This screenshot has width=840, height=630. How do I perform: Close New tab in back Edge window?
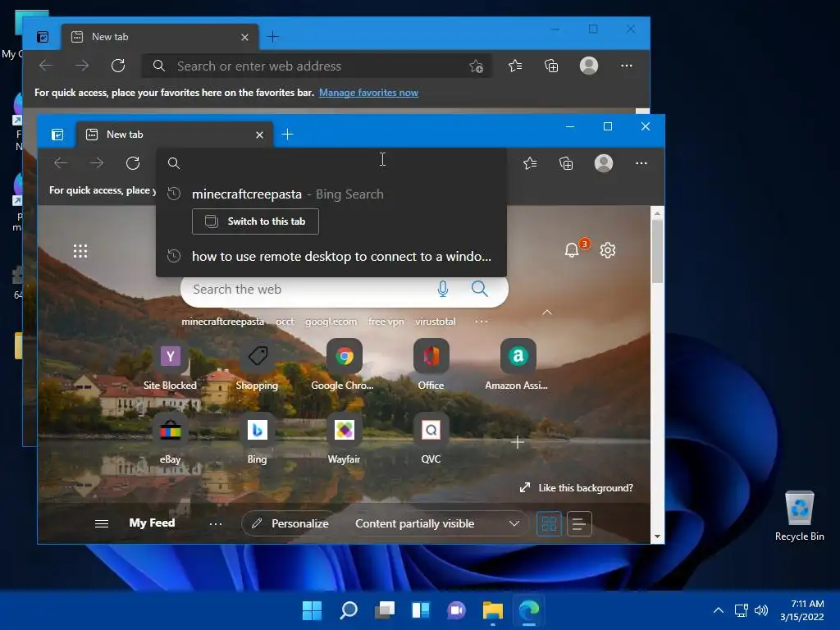pyautogui.click(x=244, y=38)
